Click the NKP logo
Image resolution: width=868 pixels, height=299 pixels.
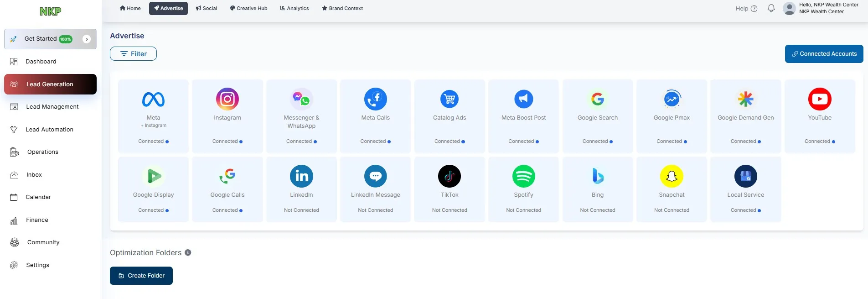pos(50,11)
